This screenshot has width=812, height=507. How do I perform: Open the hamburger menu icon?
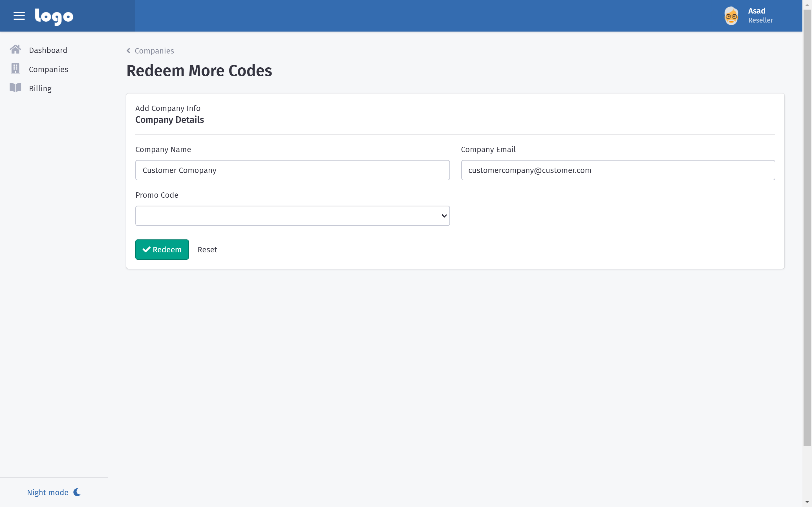(x=19, y=16)
